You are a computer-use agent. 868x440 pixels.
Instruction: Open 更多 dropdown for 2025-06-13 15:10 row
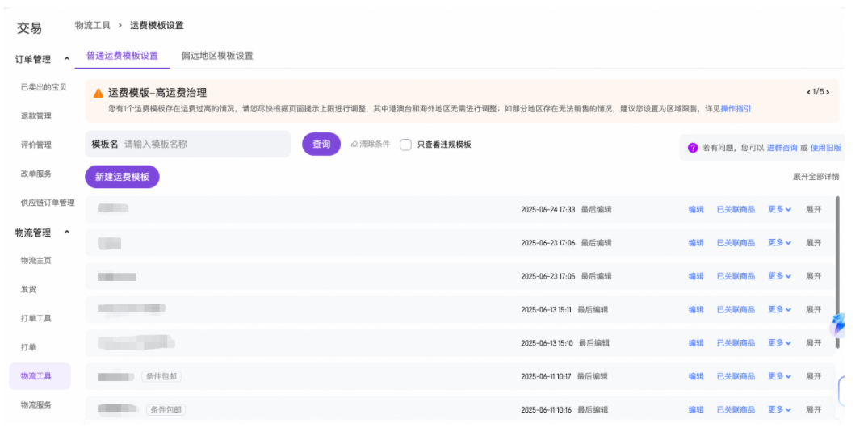779,342
